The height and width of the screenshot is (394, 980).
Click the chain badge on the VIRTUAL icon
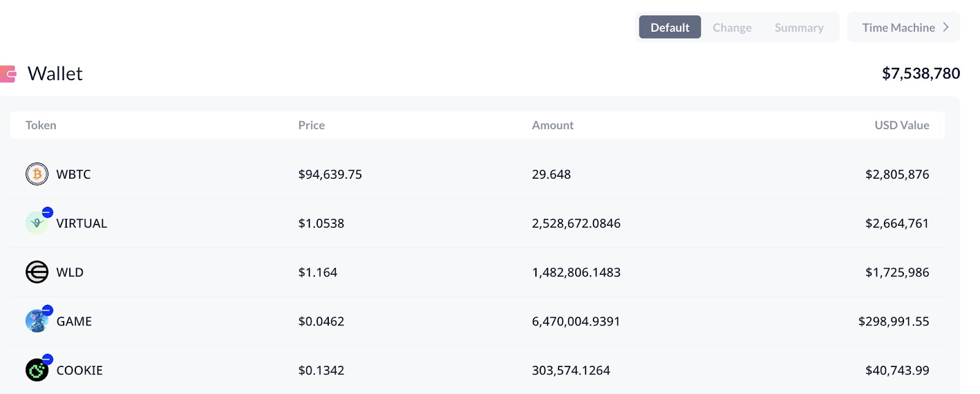[x=47, y=212]
